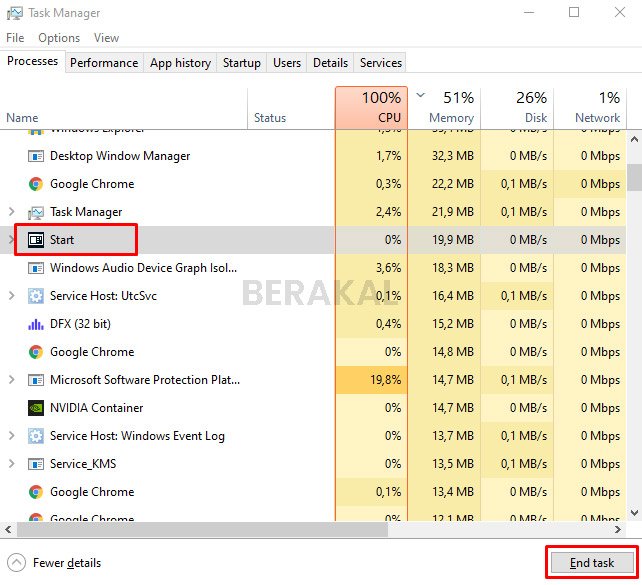This screenshot has height=585, width=642.
Task: Click the Service_KMS process icon
Action: pos(36,464)
